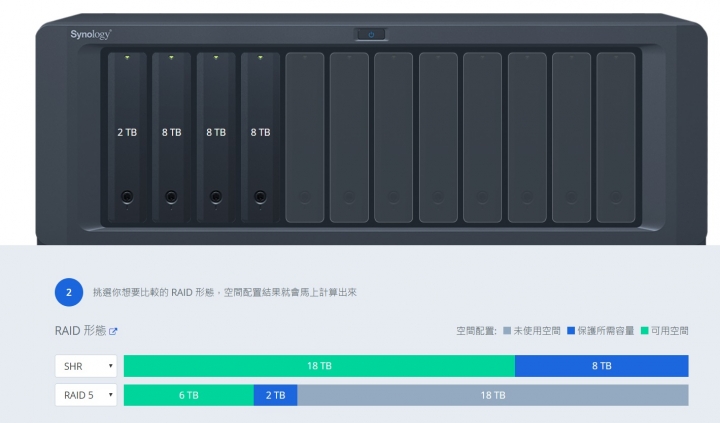The height and width of the screenshot is (423, 720).
Task: Click the "空間配置:" label
Action: (x=476, y=331)
